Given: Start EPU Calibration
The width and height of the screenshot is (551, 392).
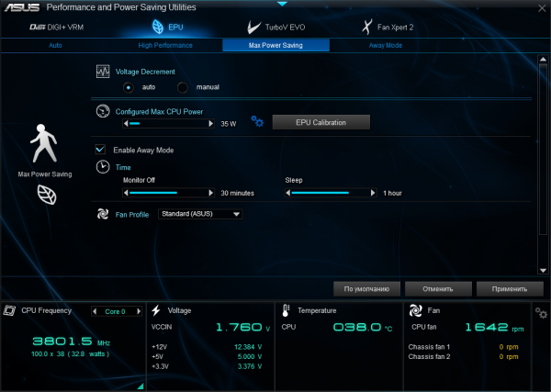Looking at the screenshot, I should pyautogui.click(x=321, y=122).
